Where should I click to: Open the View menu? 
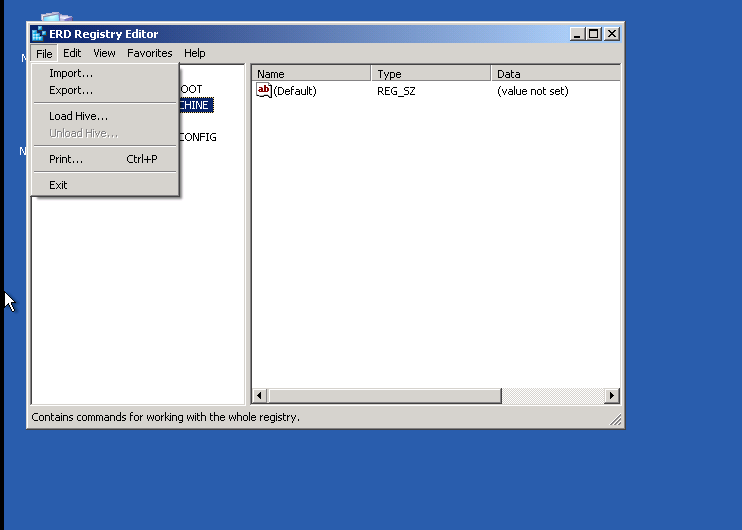104,53
